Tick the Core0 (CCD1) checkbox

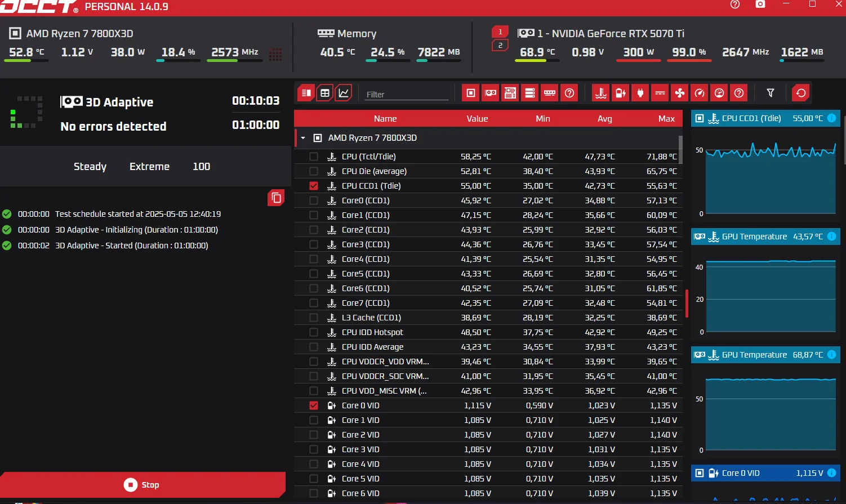coord(314,200)
